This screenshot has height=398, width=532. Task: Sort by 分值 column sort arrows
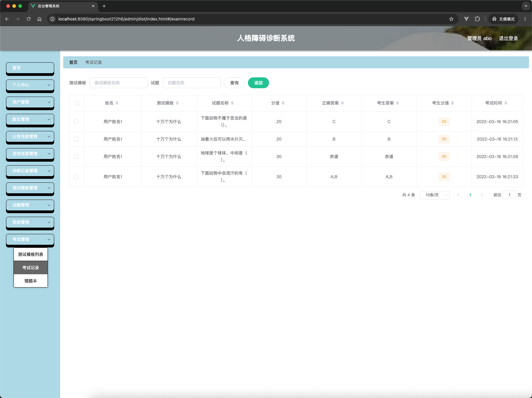(283, 103)
